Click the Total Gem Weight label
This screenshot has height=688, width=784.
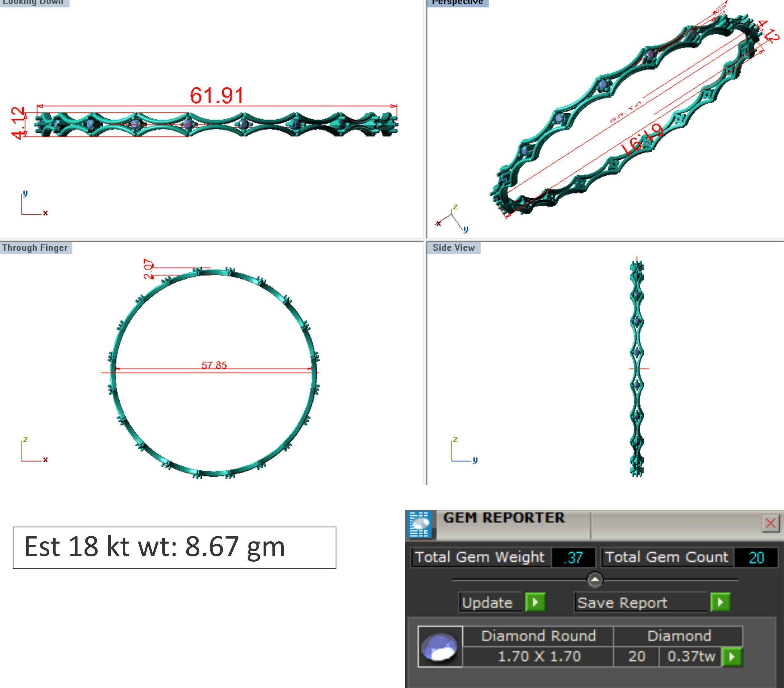480,557
